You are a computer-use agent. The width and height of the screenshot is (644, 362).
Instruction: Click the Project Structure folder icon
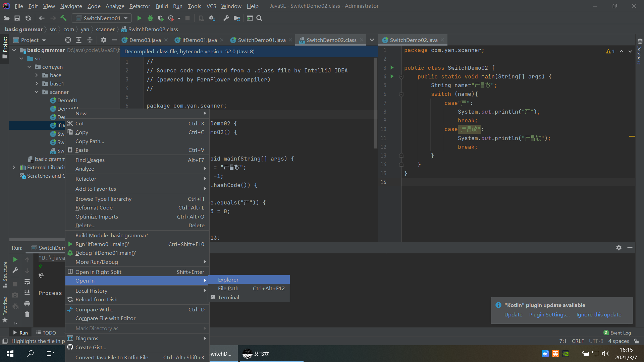(x=237, y=18)
